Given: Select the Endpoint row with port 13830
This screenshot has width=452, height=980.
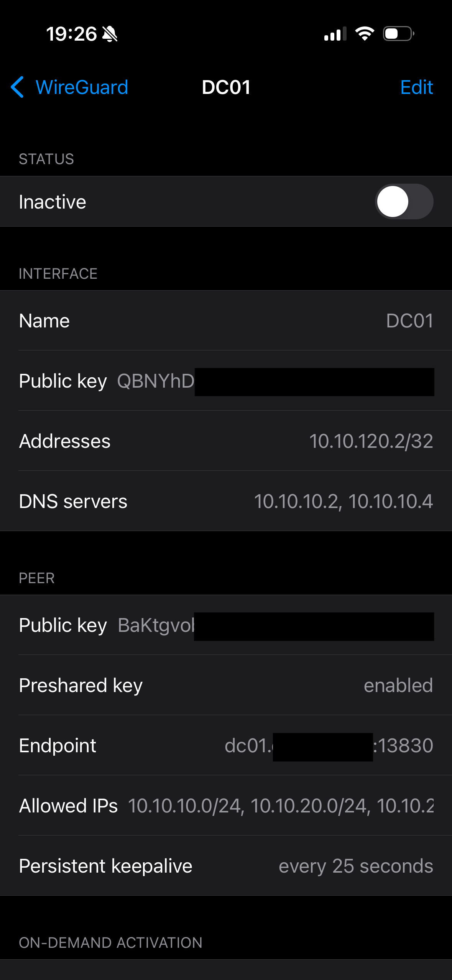Looking at the screenshot, I should point(226,745).
